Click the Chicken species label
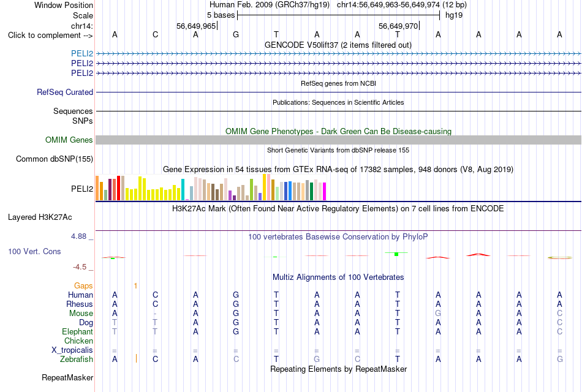The image size is (582, 392). click(78, 341)
